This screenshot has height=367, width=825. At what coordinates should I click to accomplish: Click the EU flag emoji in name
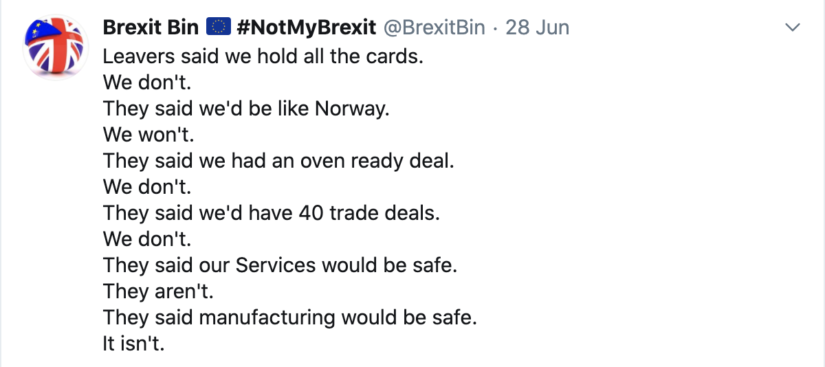218,27
